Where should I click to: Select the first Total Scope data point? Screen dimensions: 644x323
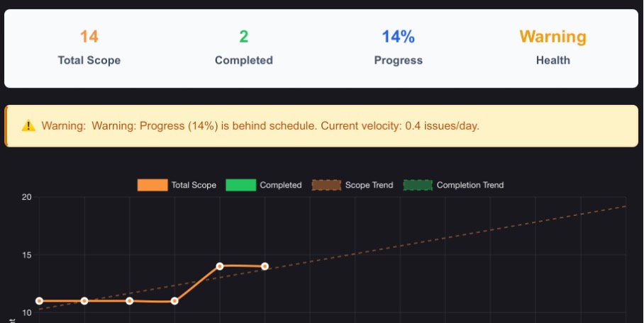(x=39, y=301)
